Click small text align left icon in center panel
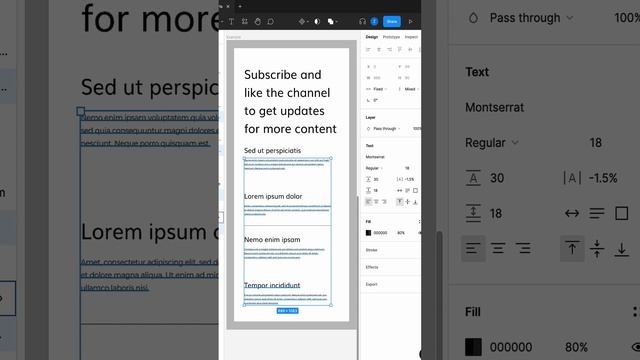 click(x=369, y=202)
